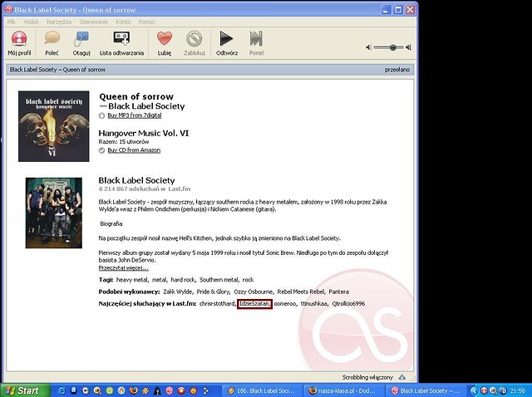The image size is (532, 397).
Task: Click the Amazon icon beside Buy CD
Action: [101, 150]
